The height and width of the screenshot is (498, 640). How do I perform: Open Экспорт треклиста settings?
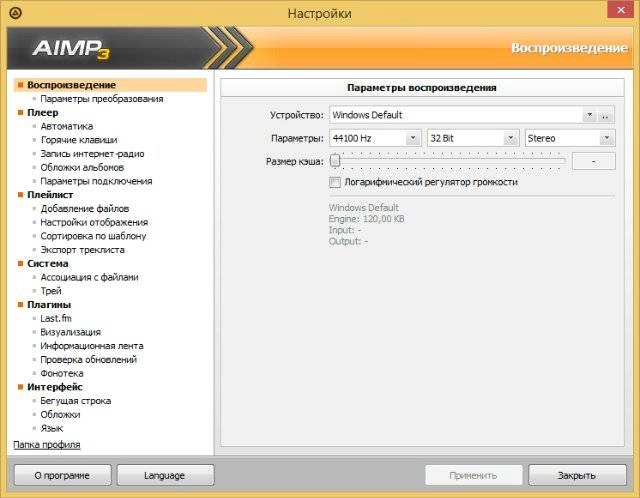point(82,250)
